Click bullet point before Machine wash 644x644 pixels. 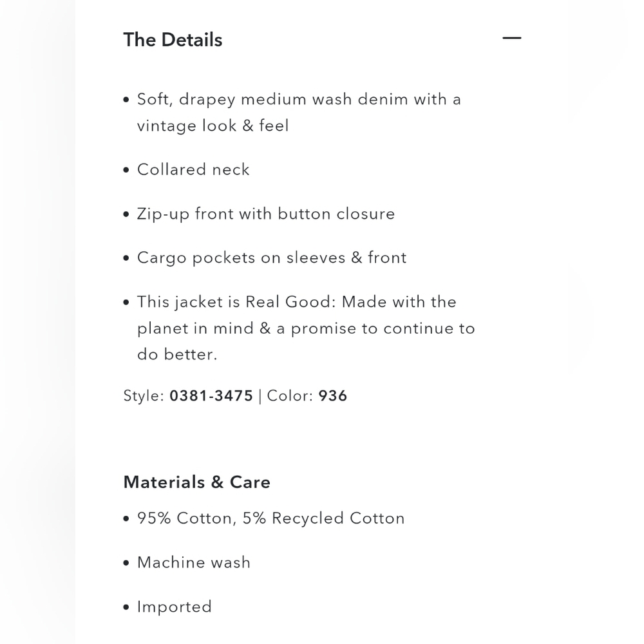[x=126, y=563]
